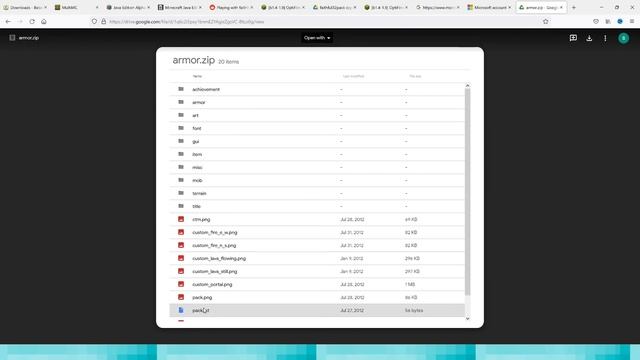Click the list scrollbar down arrow
The height and width of the screenshot is (360, 640).
point(467,319)
